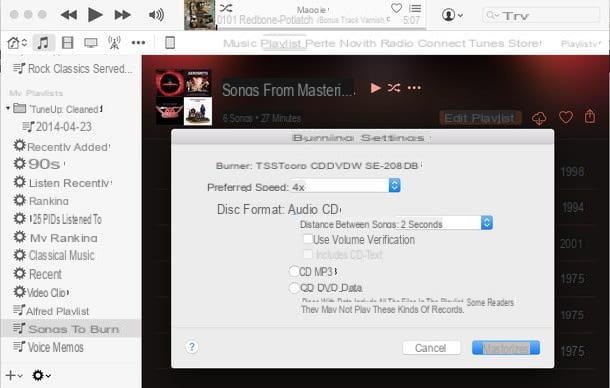Open the Preferred Speed dropdown

[x=345, y=186]
